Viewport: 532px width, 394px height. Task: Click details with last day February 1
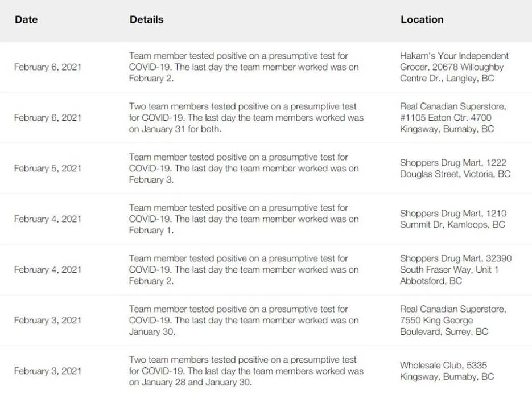[x=244, y=219]
